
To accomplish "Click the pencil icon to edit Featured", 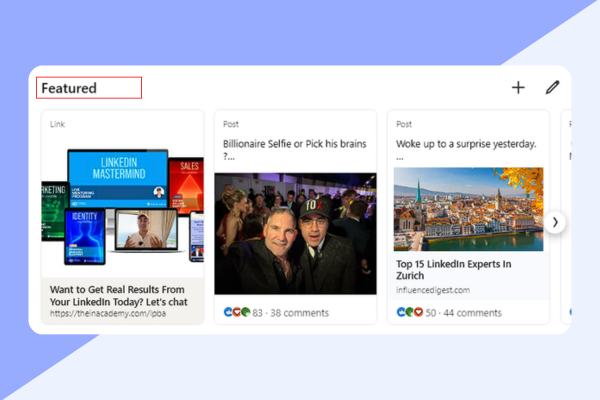I will tap(552, 88).
